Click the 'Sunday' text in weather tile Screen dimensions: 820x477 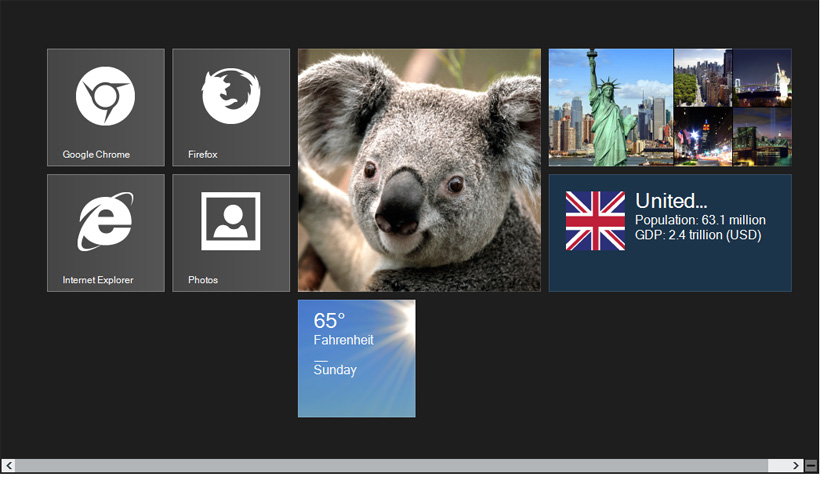[x=335, y=370]
